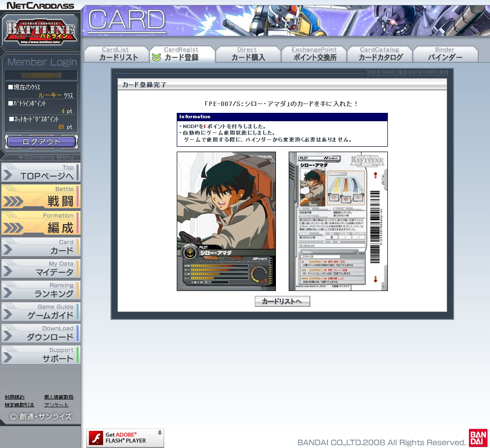The image size is (490, 448).
Task: Click the CARD header banner
Action: (285, 20)
